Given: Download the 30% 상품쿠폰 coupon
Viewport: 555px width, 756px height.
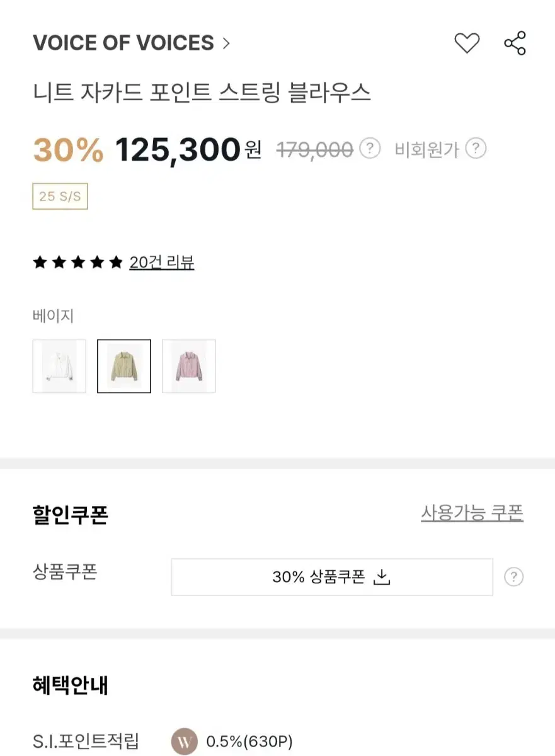Looking at the screenshot, I should (x=332, y=577).
